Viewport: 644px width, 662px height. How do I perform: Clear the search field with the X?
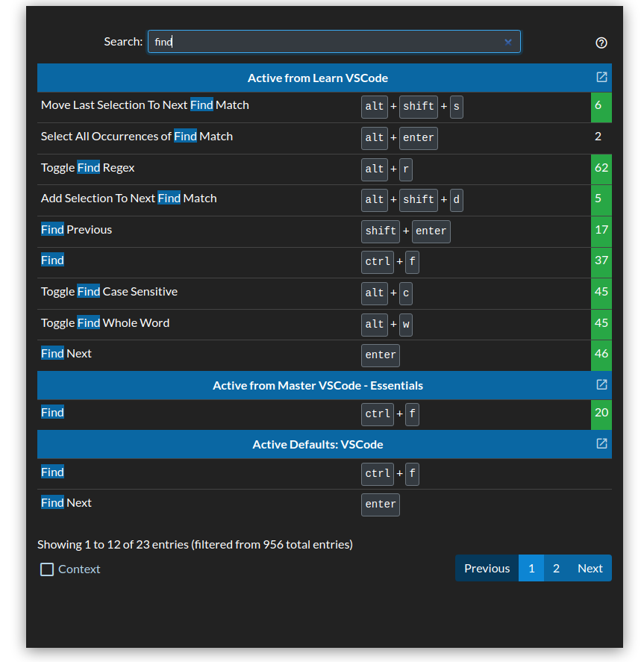[508, 42]
